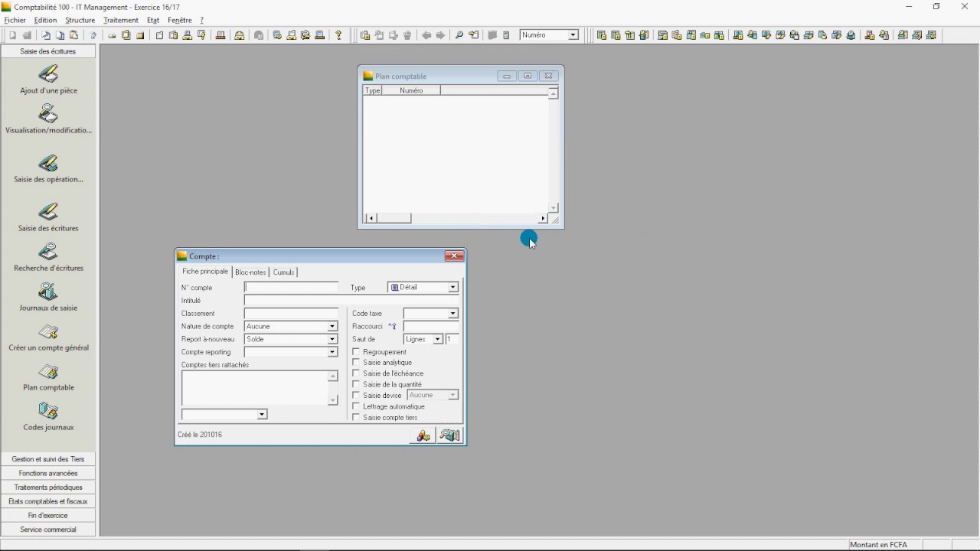This screenshot has height=551, width=980.
Task: Open Plan comptable sidebar icon
Action: [48, 372]
